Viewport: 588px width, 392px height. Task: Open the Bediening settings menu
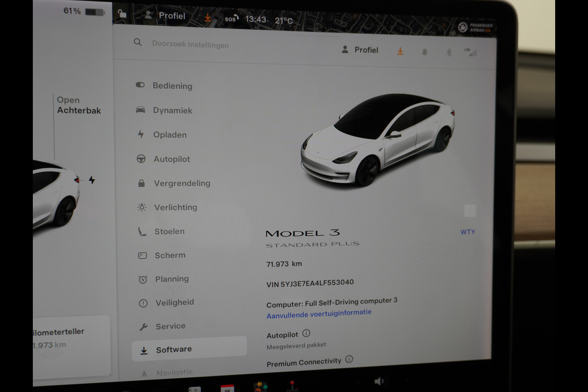pos(172,86)
